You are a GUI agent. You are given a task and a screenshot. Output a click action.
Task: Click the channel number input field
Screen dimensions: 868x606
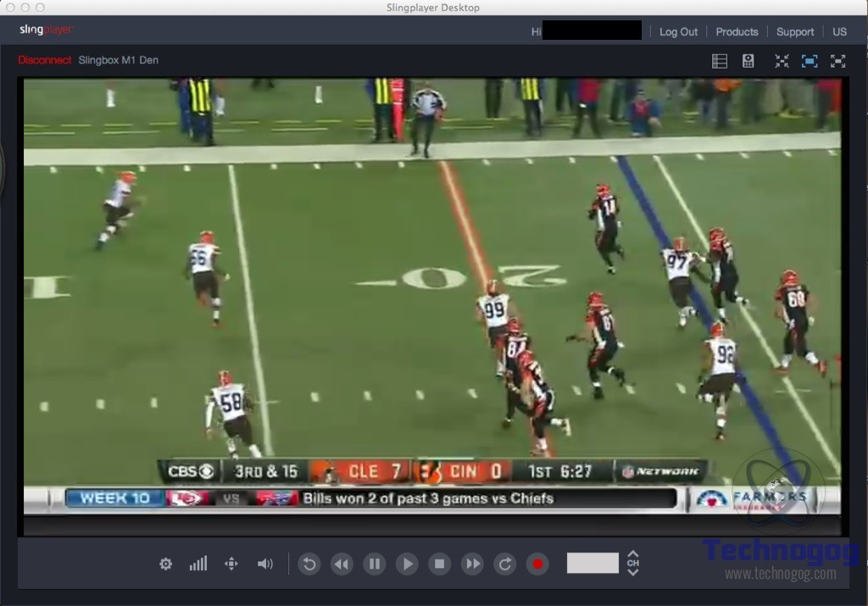click(x=593, y=563)
